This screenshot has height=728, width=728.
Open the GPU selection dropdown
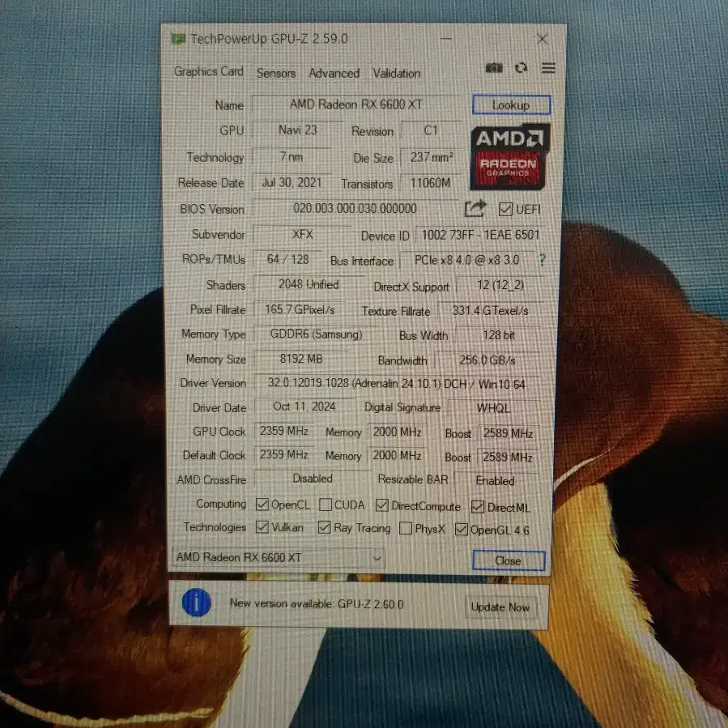[x=279, y=557]
